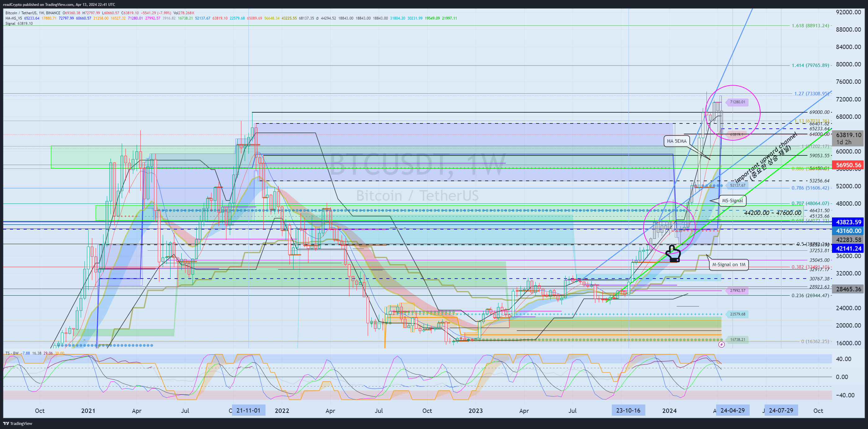
Task: Click the 1.618 (88913.24) Fibonacci label
Action: [810, 25]
